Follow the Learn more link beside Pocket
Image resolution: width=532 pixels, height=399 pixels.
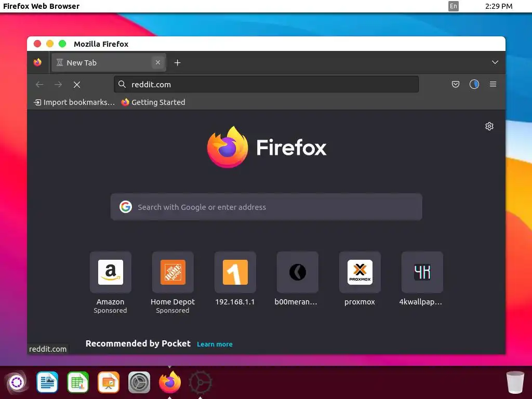pos(215,344)
